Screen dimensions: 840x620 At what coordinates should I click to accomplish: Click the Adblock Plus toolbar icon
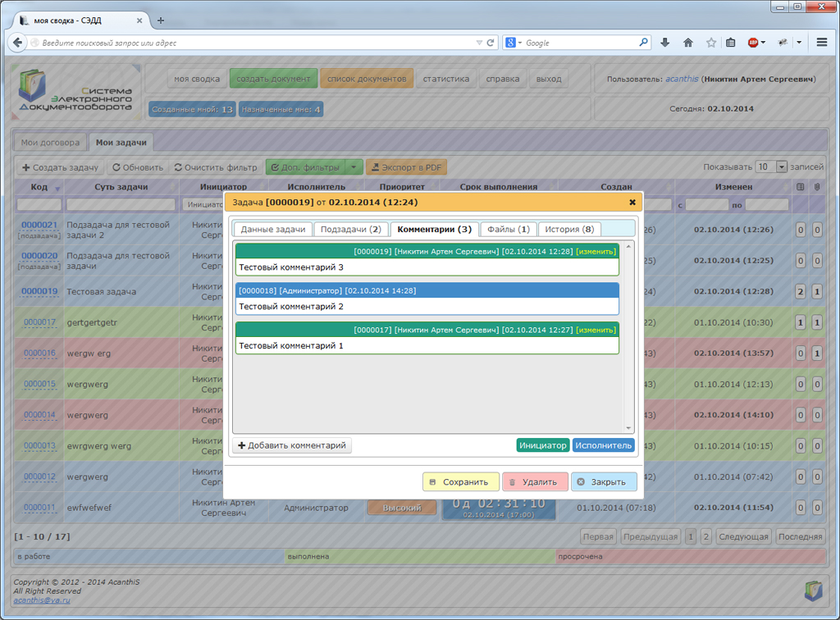coord(753,43)
